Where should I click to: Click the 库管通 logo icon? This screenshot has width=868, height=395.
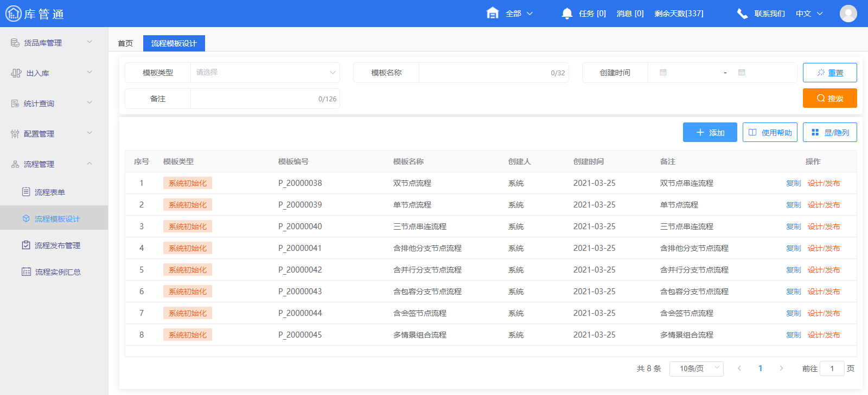[x=13, y=14]
